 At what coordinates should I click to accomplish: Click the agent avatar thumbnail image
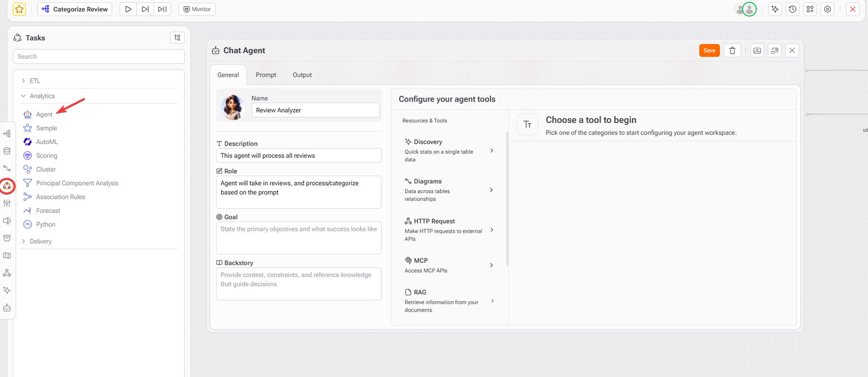click(232, 106)
